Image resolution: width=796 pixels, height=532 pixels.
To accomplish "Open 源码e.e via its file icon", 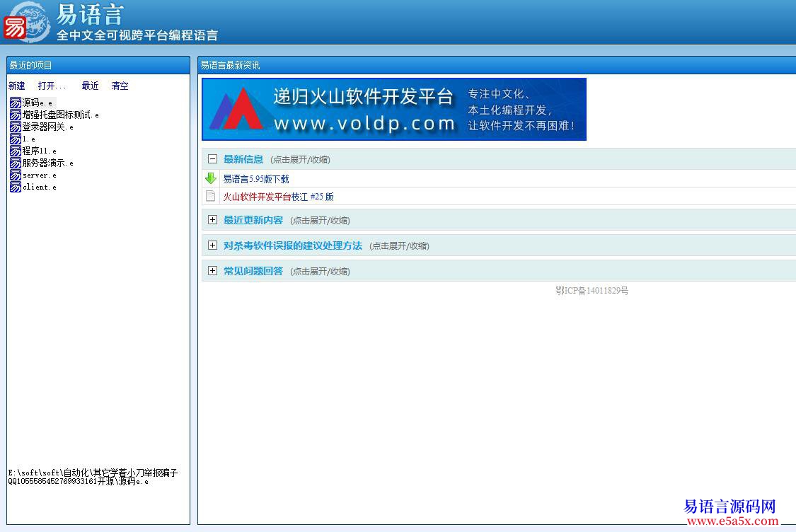I will coord(14,103).
